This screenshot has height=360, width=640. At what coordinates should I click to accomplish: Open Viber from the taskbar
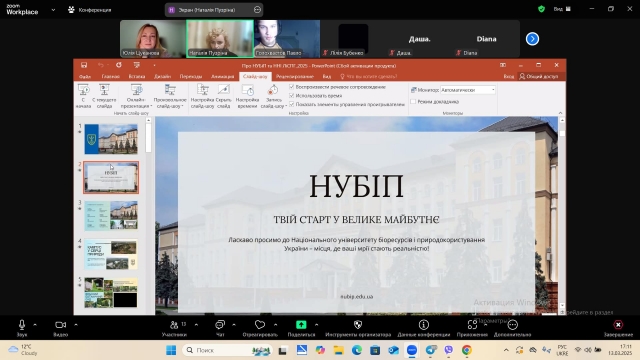point(449,350)
